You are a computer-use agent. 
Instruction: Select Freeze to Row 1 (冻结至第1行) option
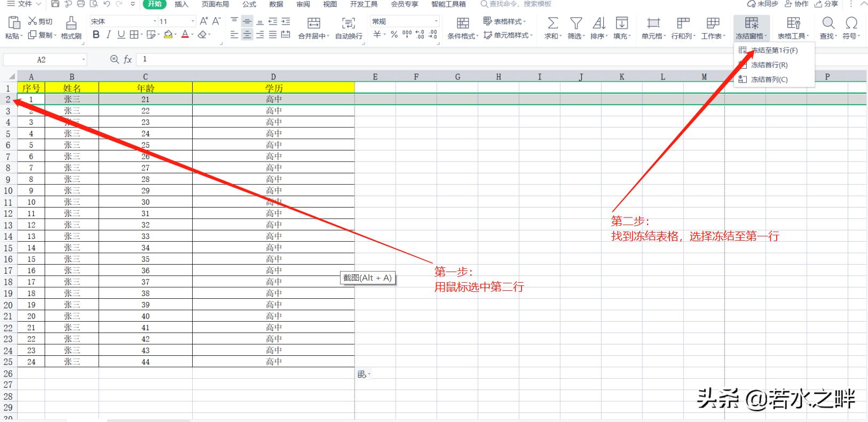pyautogui.click(x=774, y=50)
